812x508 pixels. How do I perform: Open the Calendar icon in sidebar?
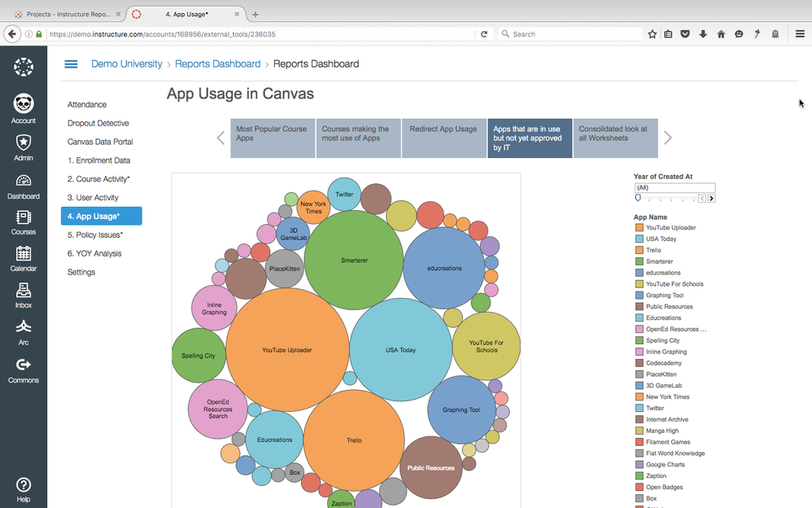coord(24,253)
